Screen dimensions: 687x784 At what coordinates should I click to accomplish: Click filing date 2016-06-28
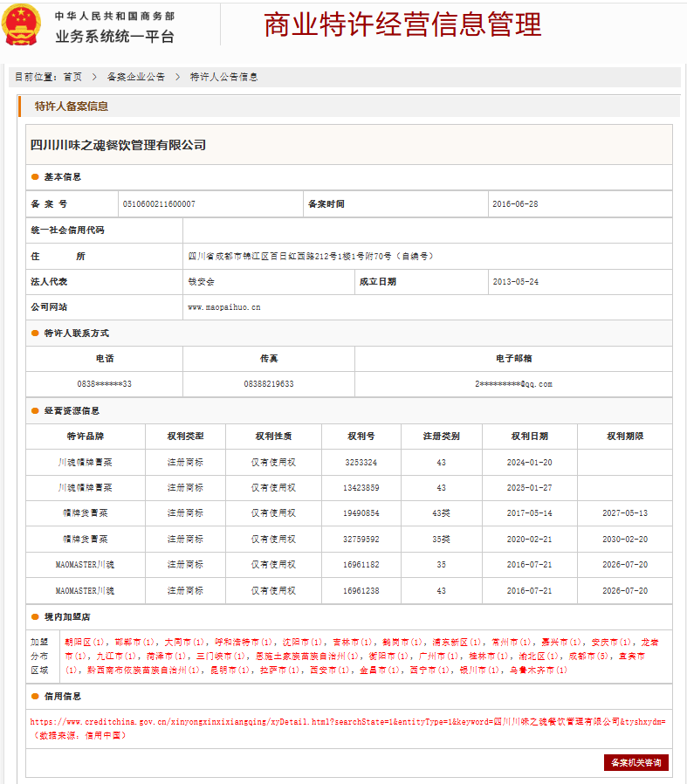515,204
